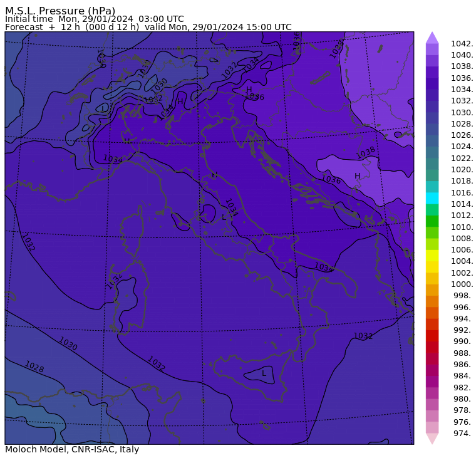This screenshot has height=458, width=476.
Task: Click the 1028 contour label in southwest corner
Action: 34,367
